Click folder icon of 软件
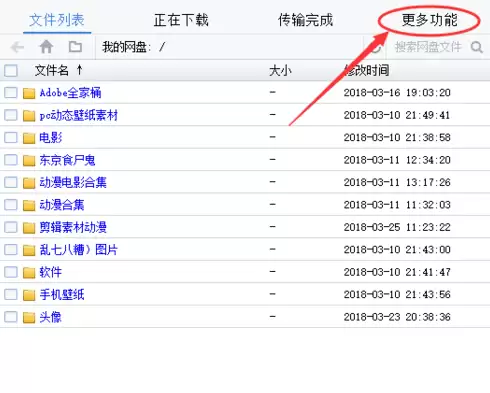This screenshot has width=490, height=393. [29, 273]
